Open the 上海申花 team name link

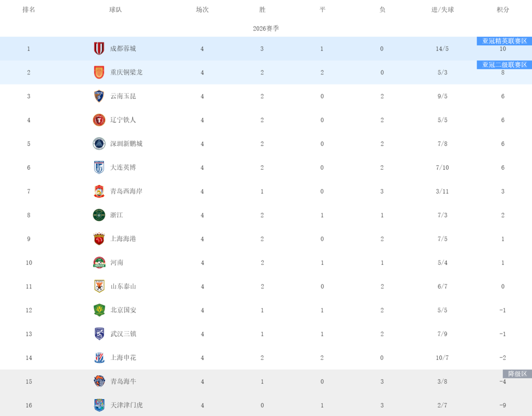(123, 358)
